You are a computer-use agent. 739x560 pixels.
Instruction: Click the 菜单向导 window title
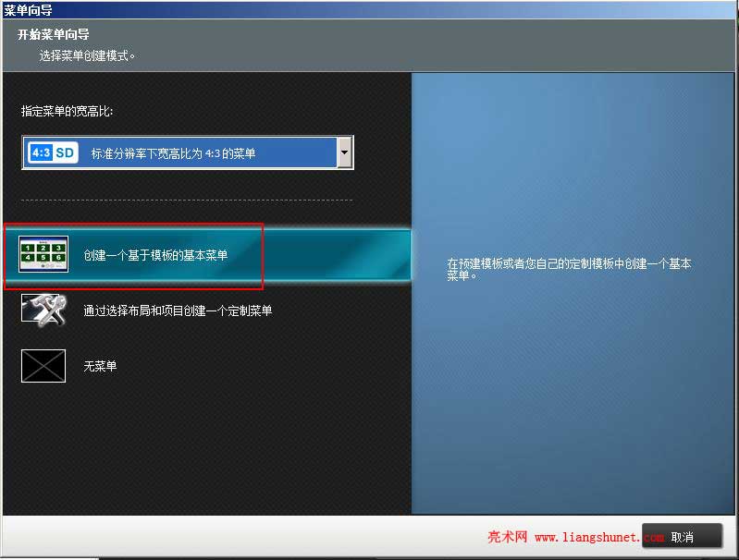coord(28,9)
